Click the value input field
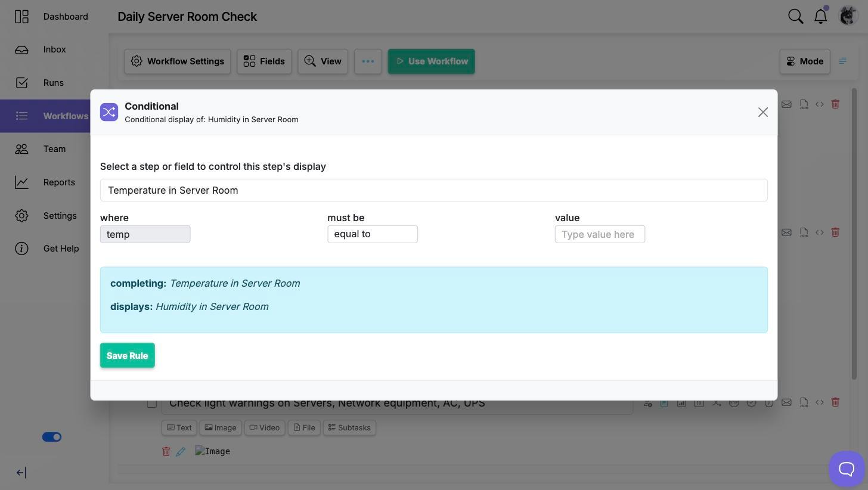This screenshot has height=490, width=868. coord(600,234)
